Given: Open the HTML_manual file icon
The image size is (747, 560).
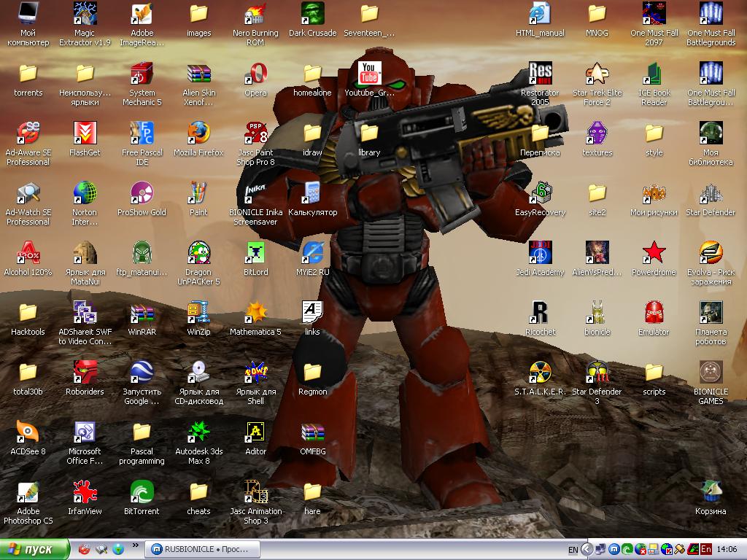Looking at the screenshot, I should pyautogui.click(x=541, y=13).
